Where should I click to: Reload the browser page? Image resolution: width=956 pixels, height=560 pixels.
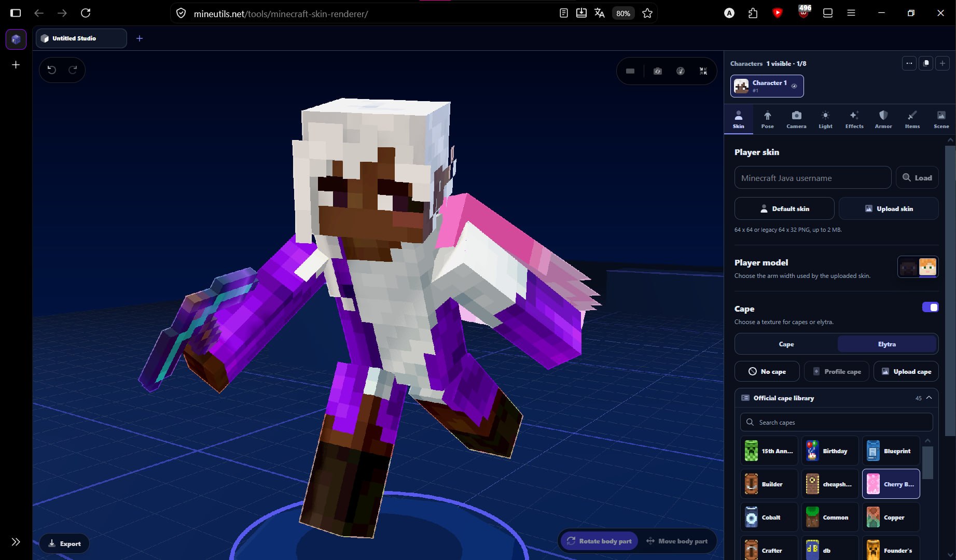click(86, 13)
